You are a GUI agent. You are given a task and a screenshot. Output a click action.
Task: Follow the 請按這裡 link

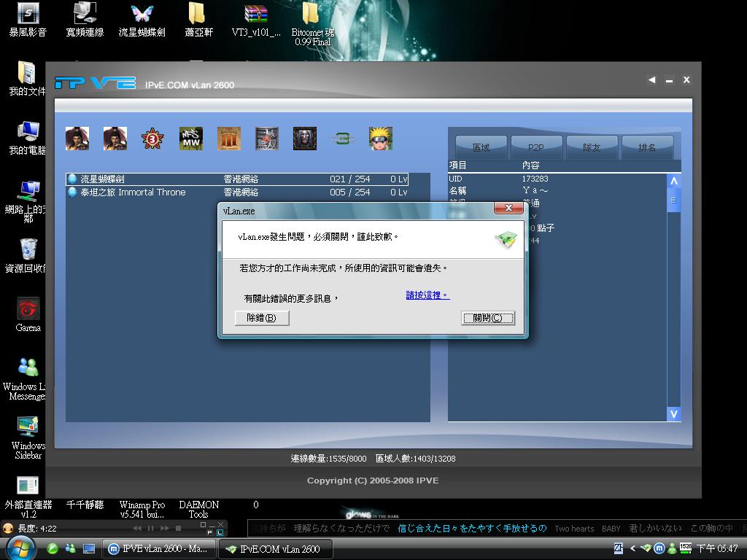[x=427, y=295]
